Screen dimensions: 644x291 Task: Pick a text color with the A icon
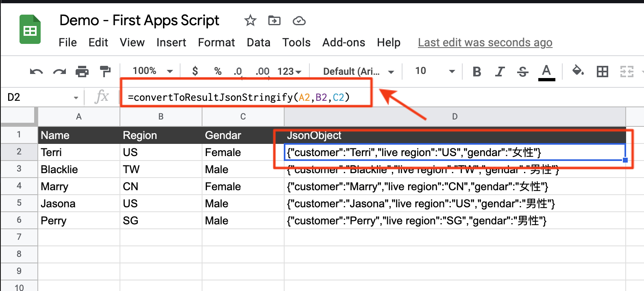coord(546,72)
